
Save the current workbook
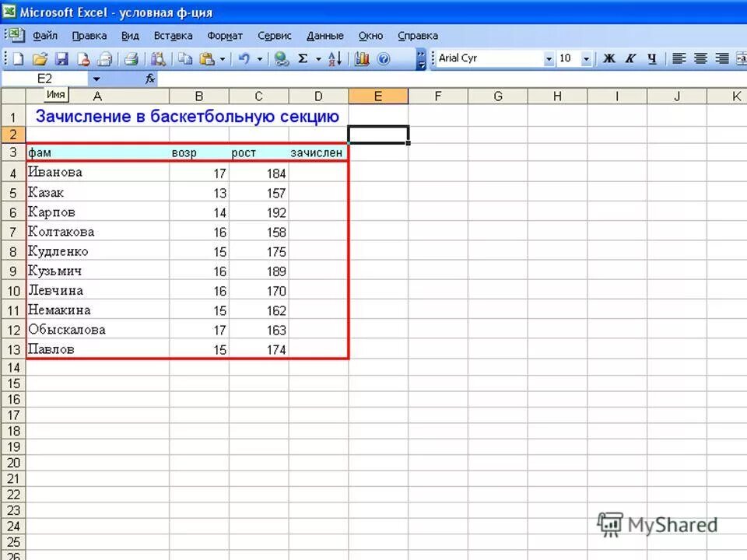pyautogui.click(x=62, y=58)
